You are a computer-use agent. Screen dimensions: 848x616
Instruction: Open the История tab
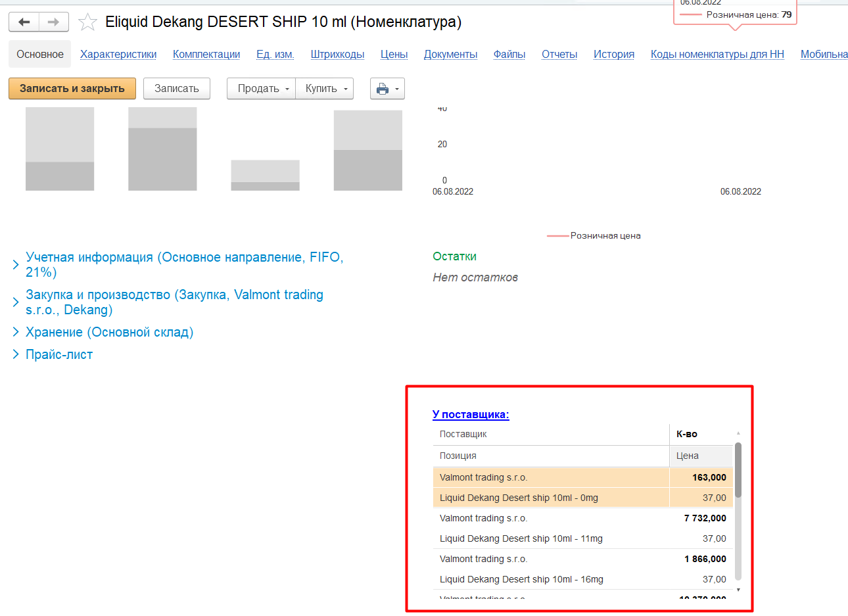(614, 55)
